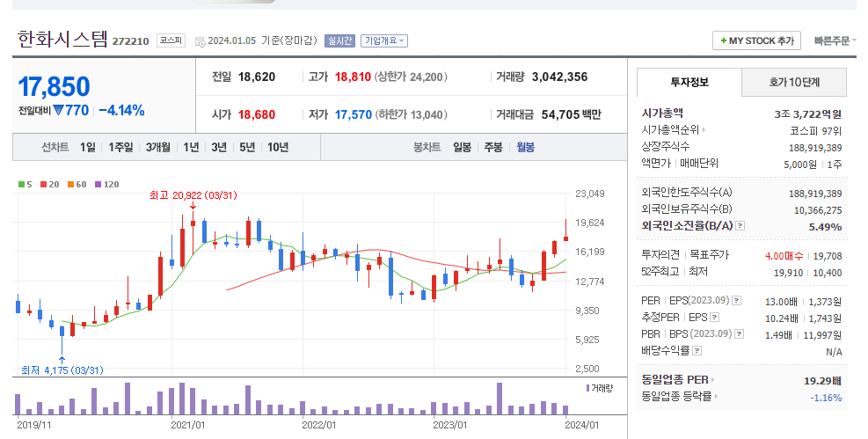Click help icon next to 배당수익률
This screenshot has width=868, height=439.
click(697, 350)
